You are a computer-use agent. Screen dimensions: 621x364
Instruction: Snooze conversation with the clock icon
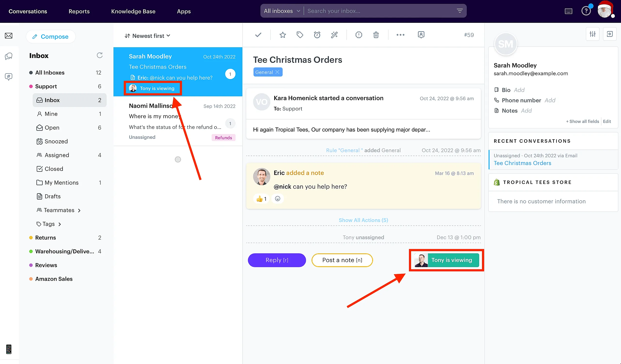click(317, 35)
